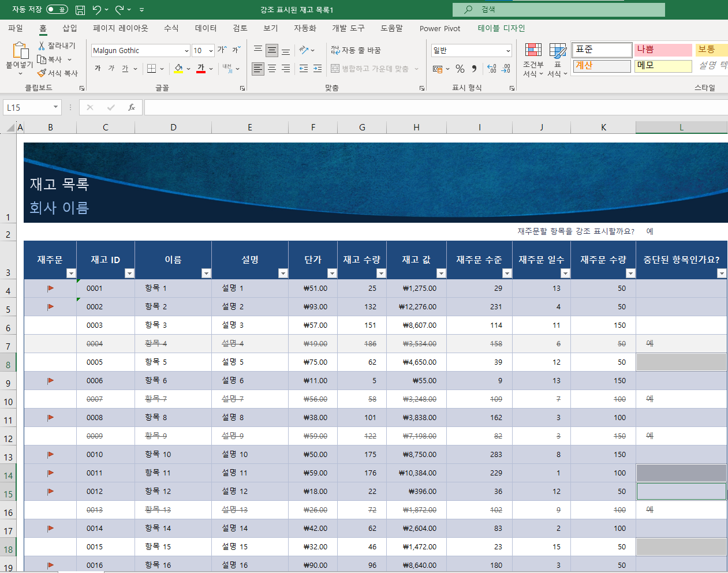The width and height of the screenshot is (728, 573).
Task: Open Conditional Formatting (조건부 서식)
Action: tap(533, 59)
